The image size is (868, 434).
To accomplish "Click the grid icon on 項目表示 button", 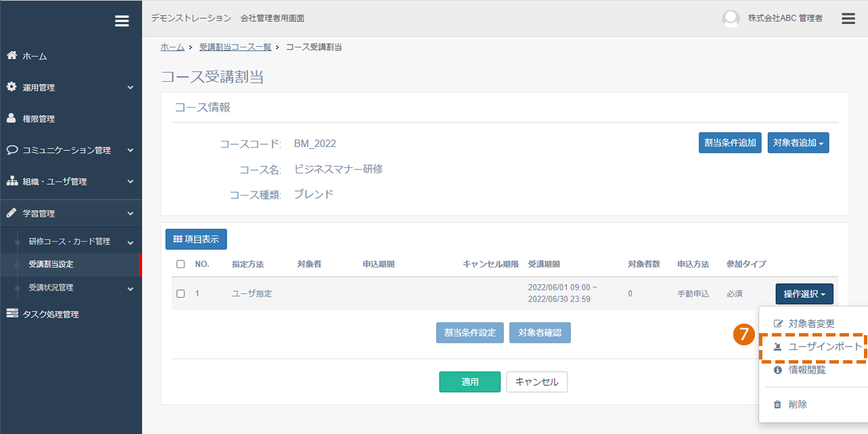I will point(178,239).
